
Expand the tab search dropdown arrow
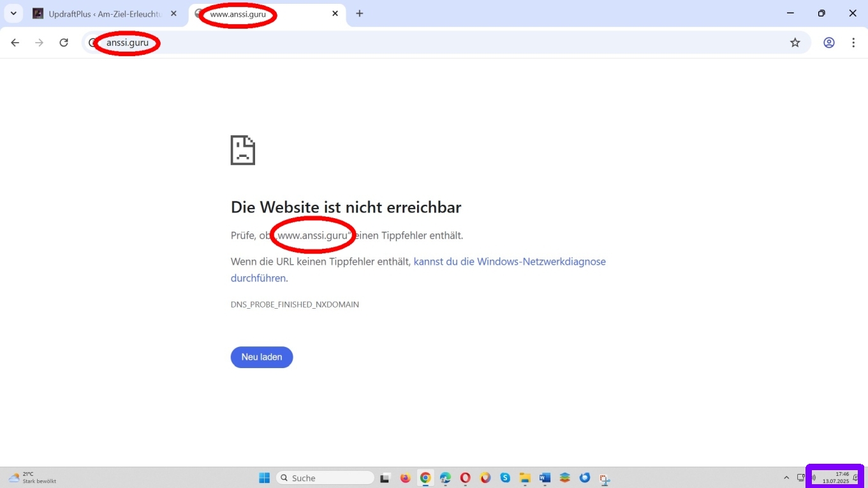pyautogui.click(x=13, y=13)
